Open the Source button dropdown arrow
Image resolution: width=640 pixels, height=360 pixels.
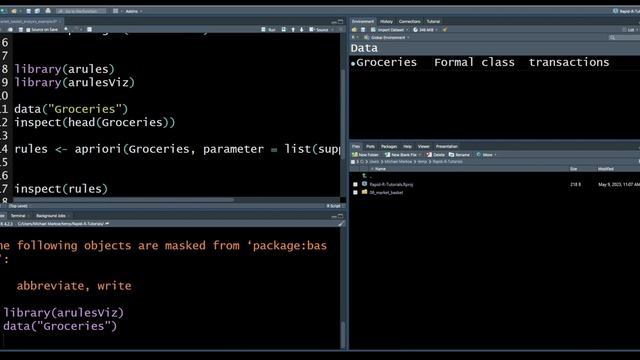(333, 29)
